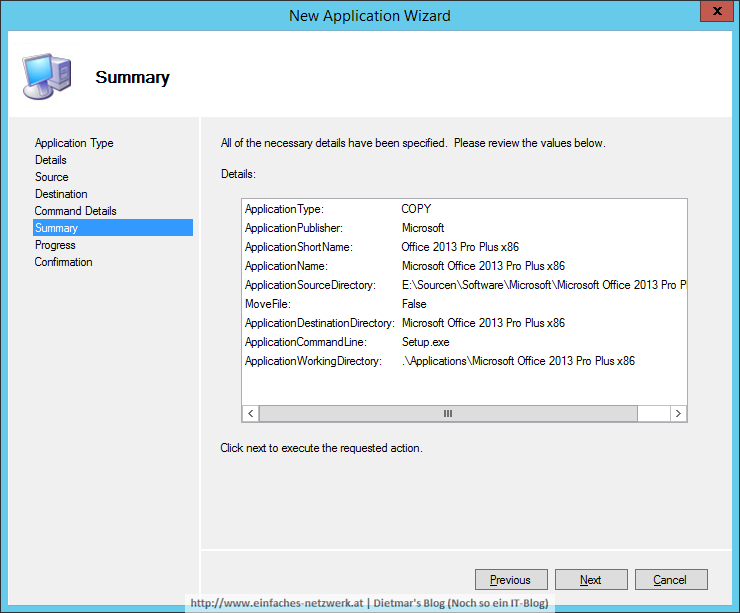The height and width of the screenshot is (613, 740).
Task: Click the ApplicationDestinationDirectory value
Action: click(x=483, y=323)
